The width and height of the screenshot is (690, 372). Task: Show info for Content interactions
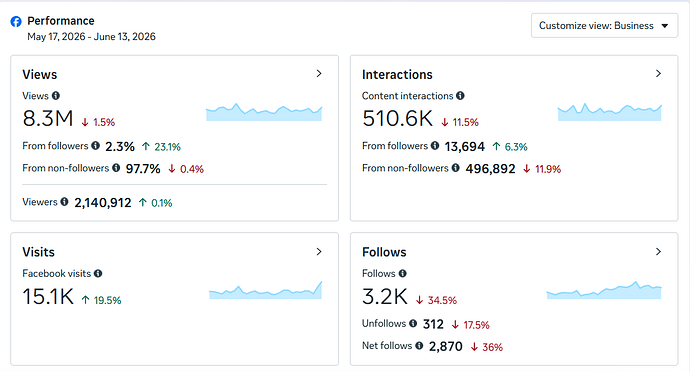coord(460,96)
